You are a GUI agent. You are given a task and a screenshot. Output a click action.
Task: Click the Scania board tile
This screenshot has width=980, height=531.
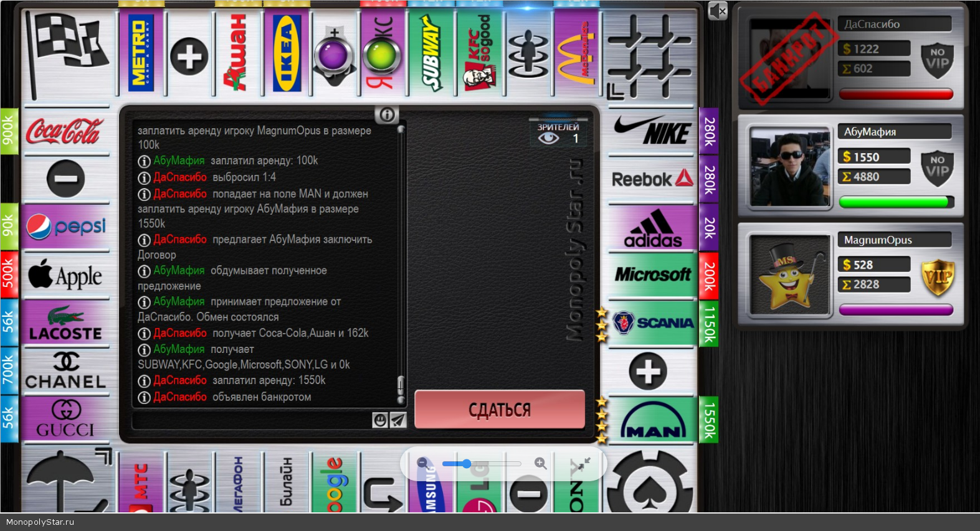[652, 324]
